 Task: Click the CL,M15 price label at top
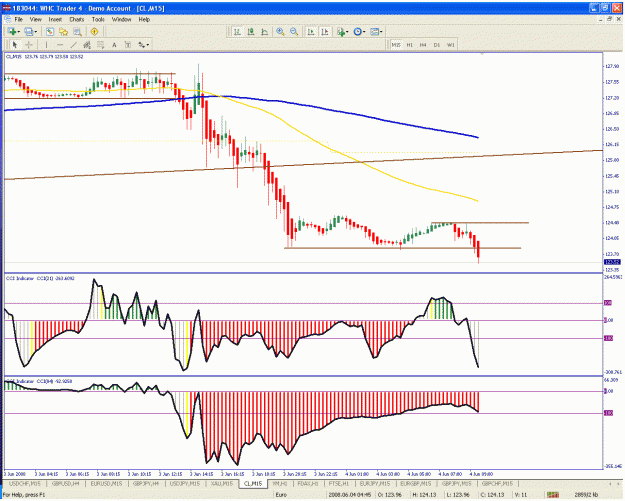pos(44,57)
